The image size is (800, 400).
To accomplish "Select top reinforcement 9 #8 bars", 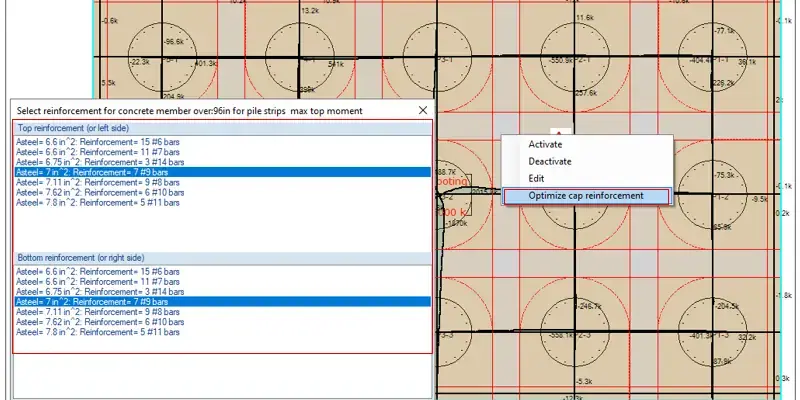I will click(222, 182).
